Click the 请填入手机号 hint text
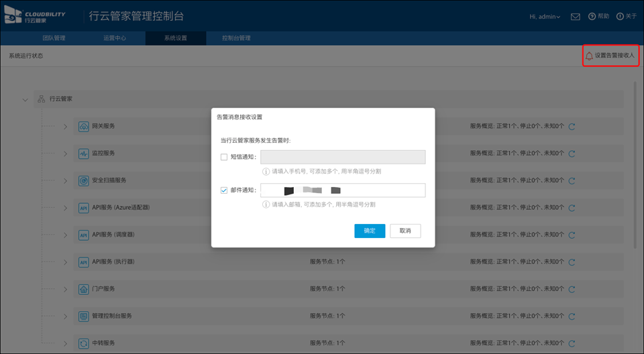Viewport: 644px width, 354px height. [327, 171]
